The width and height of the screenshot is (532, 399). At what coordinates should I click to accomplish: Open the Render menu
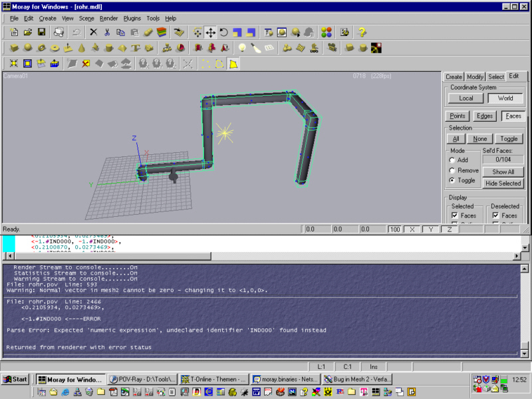click(x=108, y=18)
